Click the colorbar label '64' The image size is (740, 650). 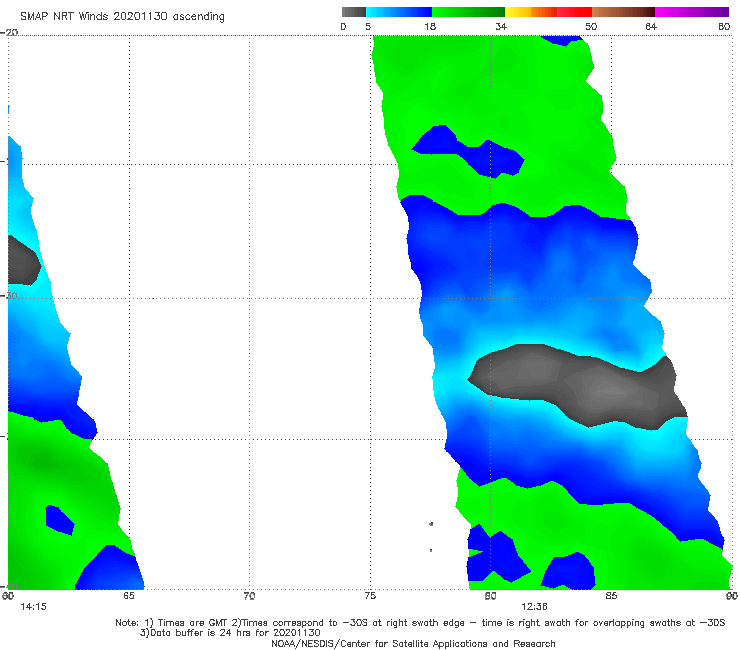pos(651,27)
